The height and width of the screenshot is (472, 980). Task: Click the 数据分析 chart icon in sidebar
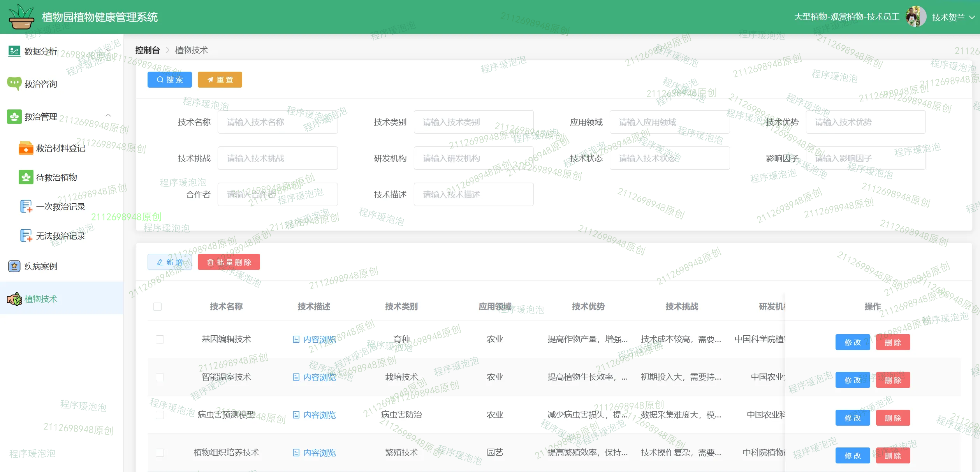[x=14, y=51]
